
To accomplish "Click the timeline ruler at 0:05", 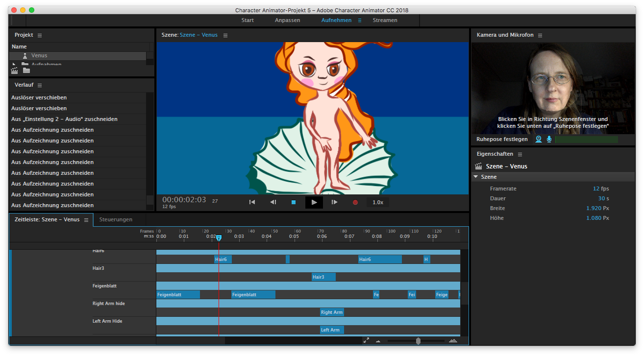I will pyautogui.click(x=294, y=236).
